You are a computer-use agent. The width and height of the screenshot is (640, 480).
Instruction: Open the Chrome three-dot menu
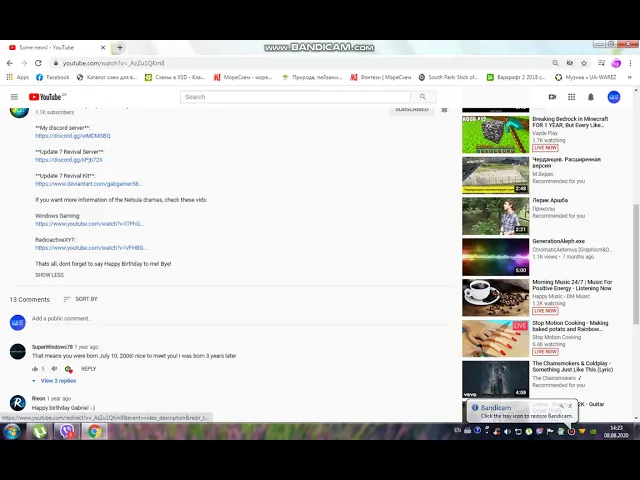631,63
